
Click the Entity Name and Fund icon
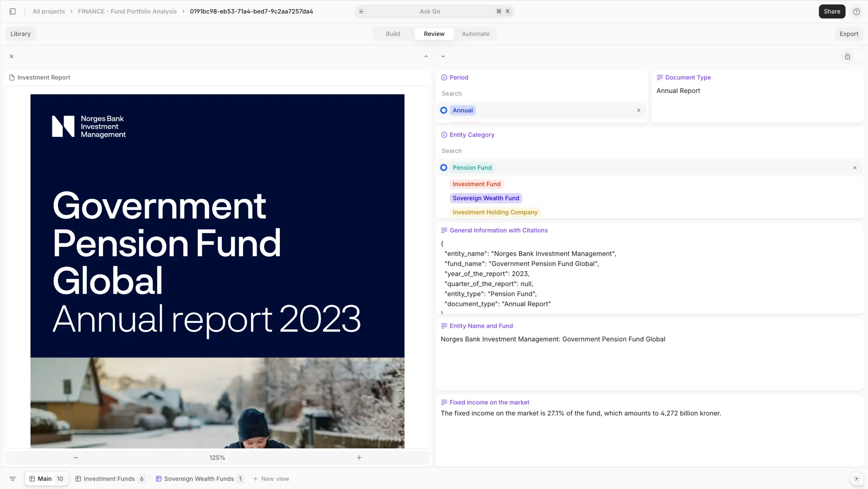pyautogui.click(x=444, y=326)
